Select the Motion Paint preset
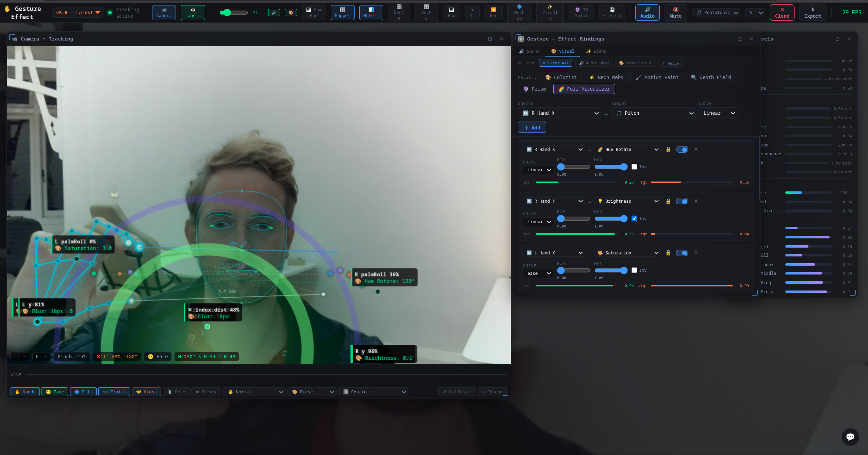The height and width of the screenshot is (455, 868). 657,77
